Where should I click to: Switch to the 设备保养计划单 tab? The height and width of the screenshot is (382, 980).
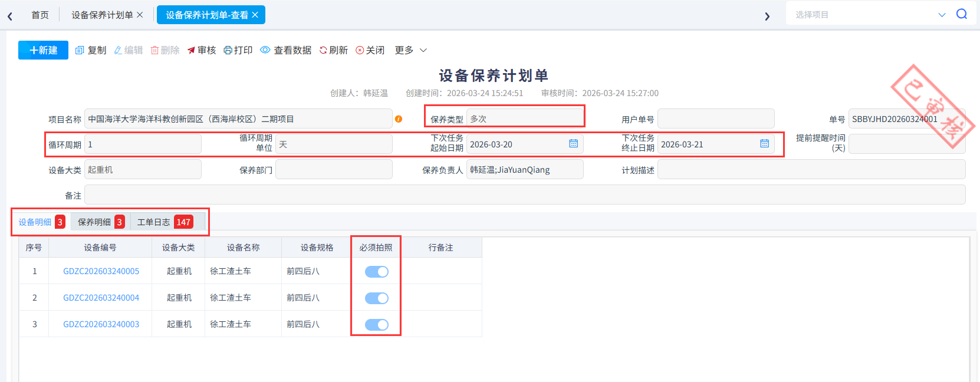pyautogui.click(x=102, y=15)
